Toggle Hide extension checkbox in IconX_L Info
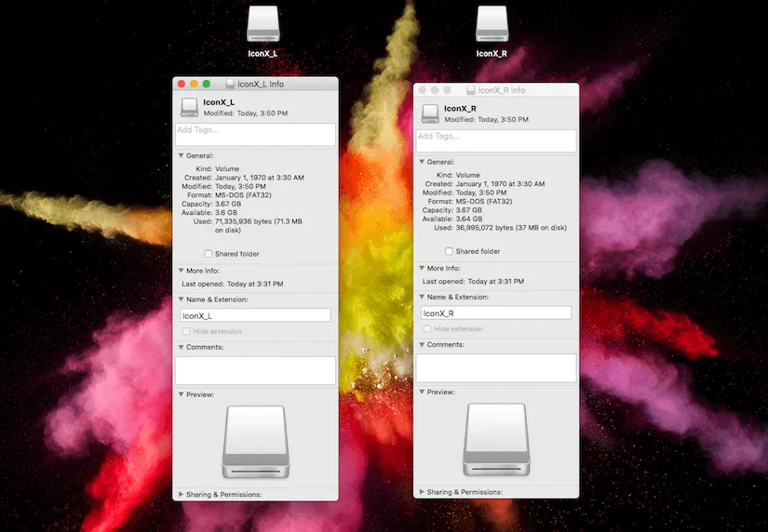768x532 pixels. [187, 331]
